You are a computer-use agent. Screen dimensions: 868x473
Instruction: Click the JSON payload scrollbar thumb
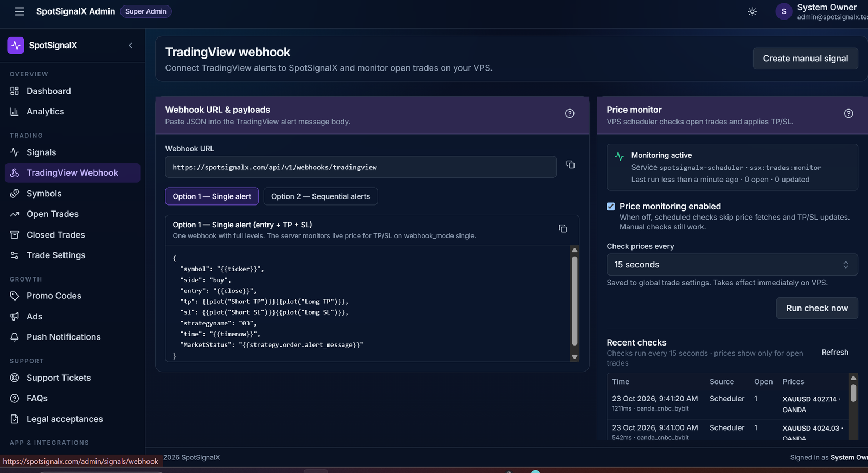pos(574,300)
